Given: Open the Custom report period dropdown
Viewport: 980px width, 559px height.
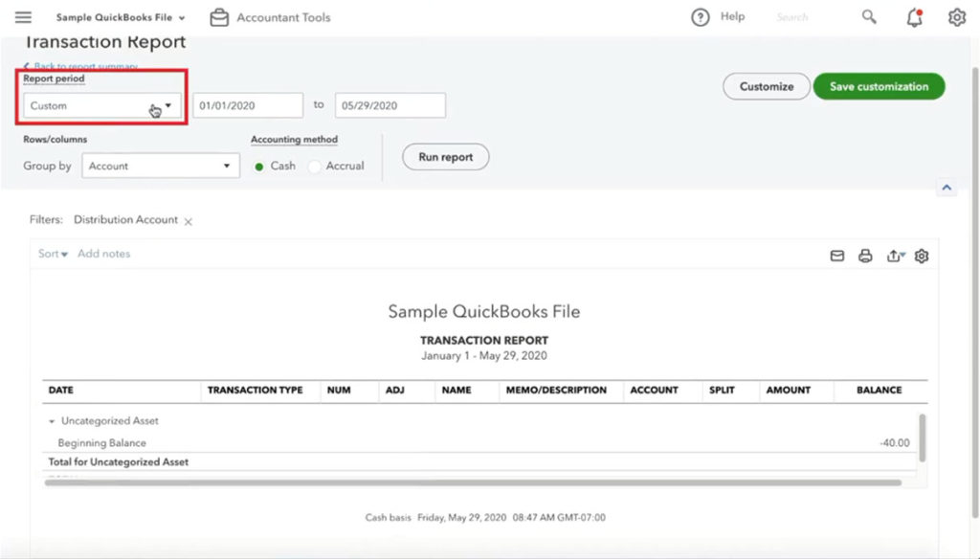Looking at the screenshot, I should [100, 105].
